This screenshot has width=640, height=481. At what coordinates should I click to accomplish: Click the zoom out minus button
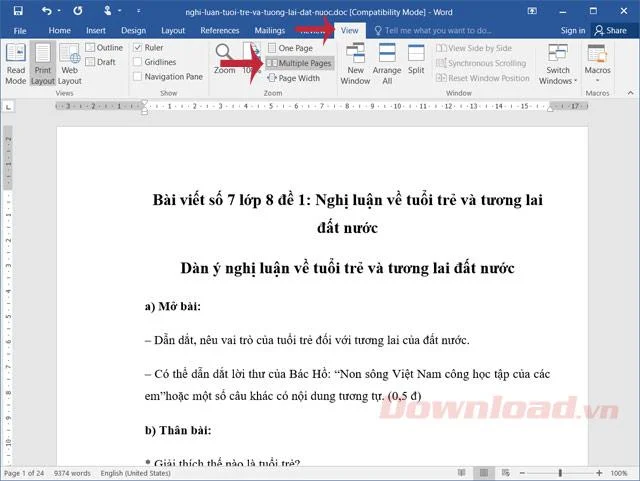[522, 473]
